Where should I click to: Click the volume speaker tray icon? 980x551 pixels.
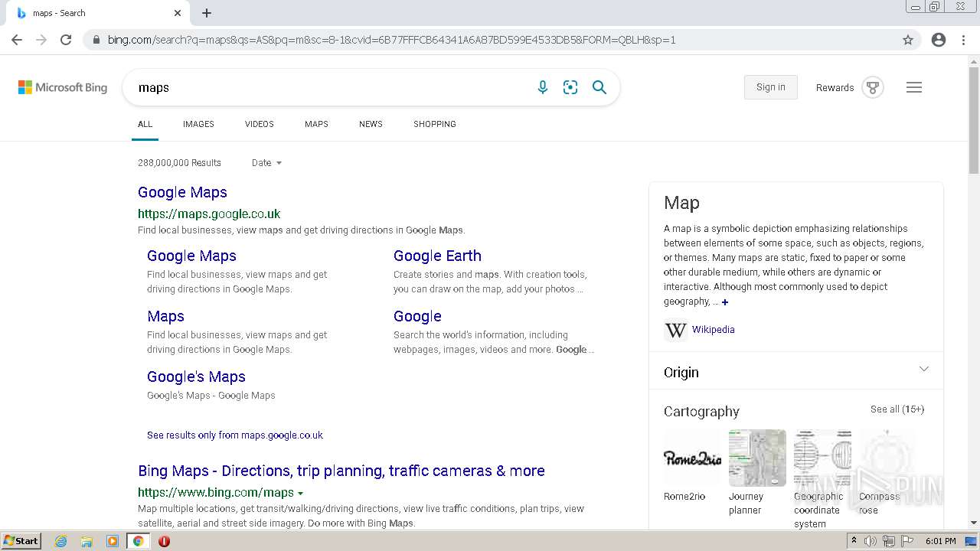pos(871,541)
